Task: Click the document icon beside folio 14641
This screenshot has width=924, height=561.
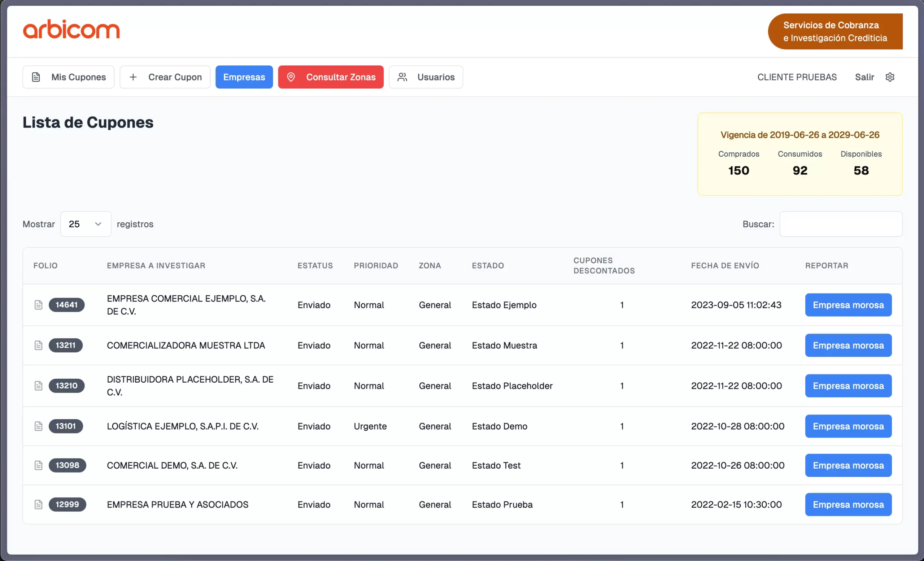Action: pos(38,305)
